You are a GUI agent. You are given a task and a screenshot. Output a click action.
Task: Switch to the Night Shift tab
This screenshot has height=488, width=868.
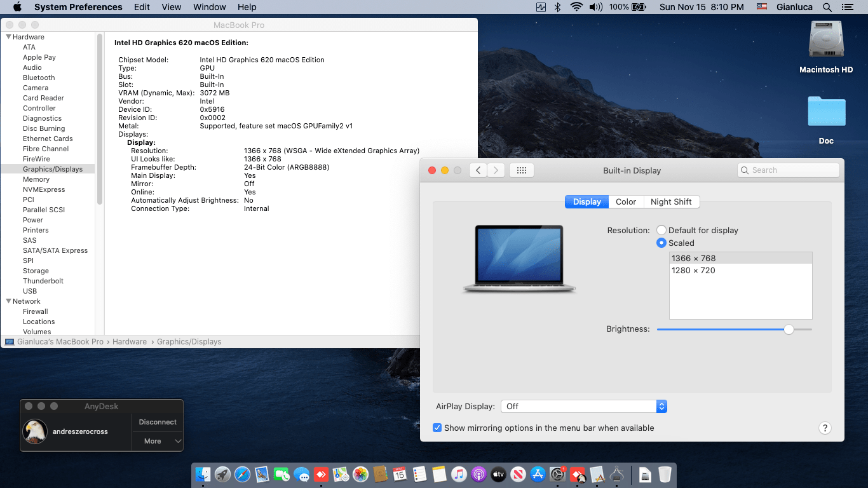(671, 201)
